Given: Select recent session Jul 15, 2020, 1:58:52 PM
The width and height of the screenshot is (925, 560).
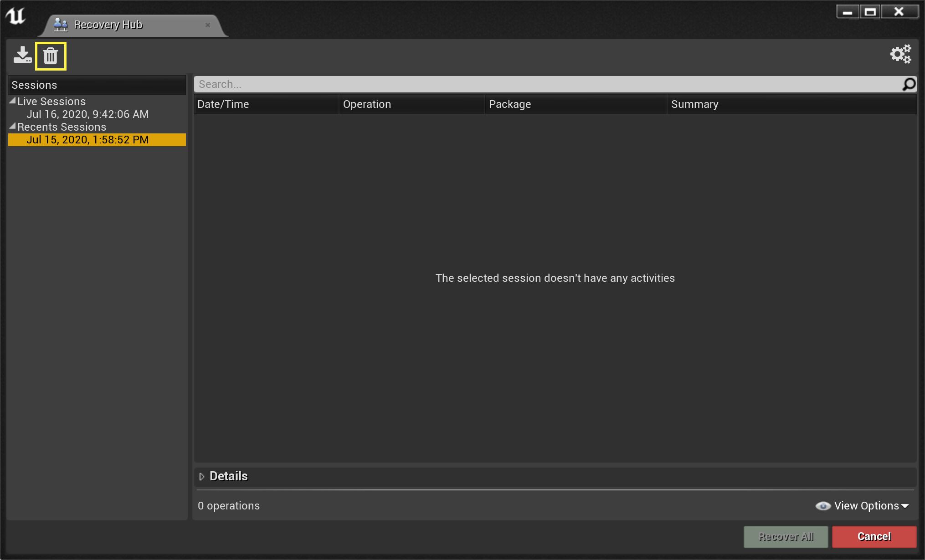Looking at the screenshot, I should click(x=87, y=140).
